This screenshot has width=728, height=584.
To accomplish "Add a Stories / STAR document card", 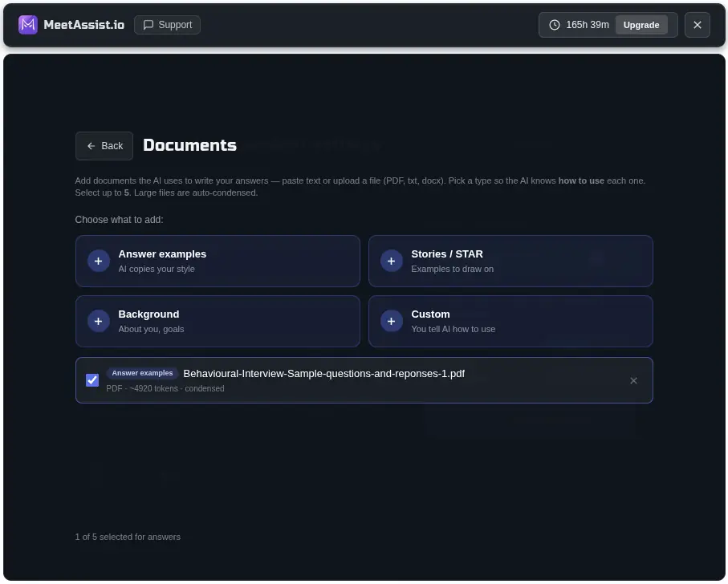I will tap(510, 262).
